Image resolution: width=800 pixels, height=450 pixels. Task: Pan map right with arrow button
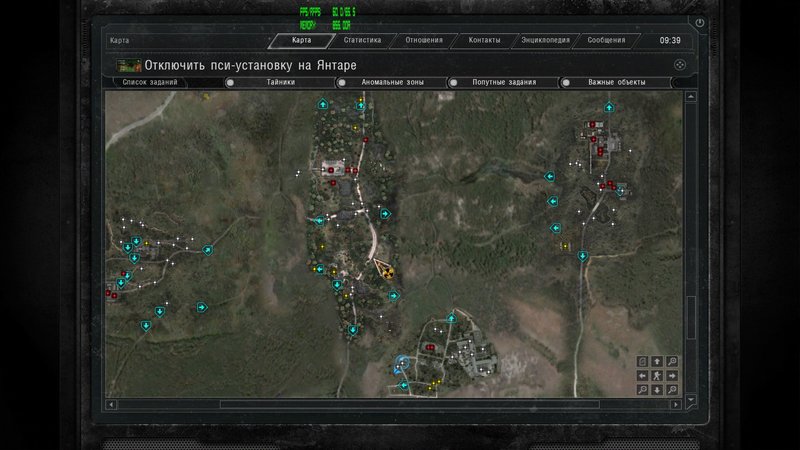[x=672, y=375]
